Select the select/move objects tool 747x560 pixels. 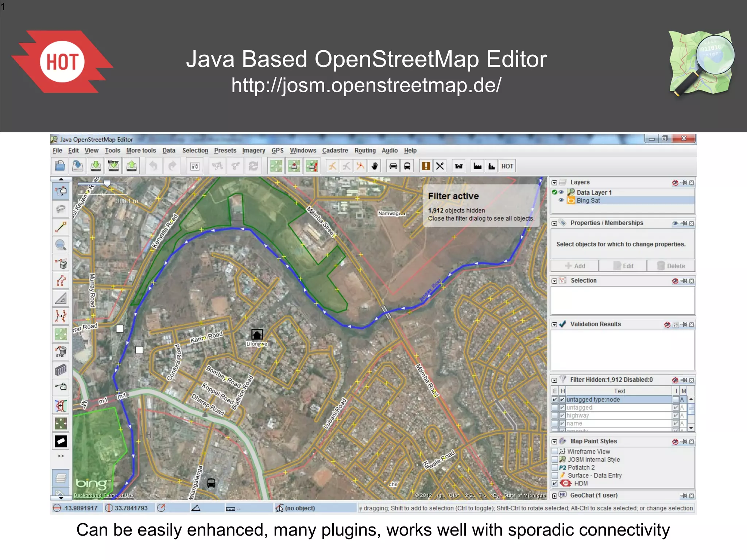coord(61,191)
